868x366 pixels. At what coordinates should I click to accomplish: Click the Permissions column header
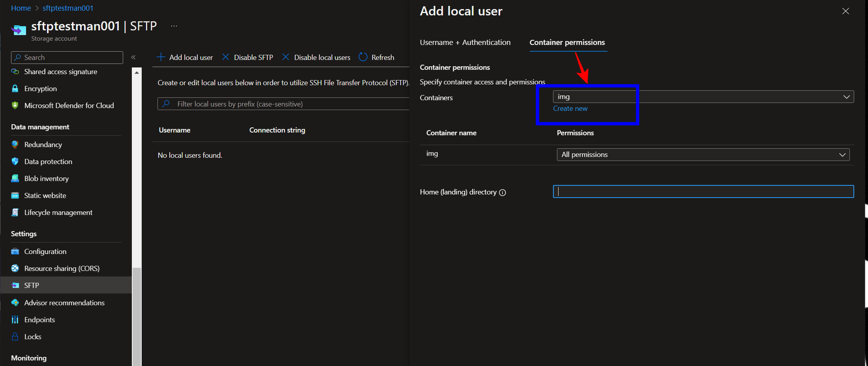point(575,133)
